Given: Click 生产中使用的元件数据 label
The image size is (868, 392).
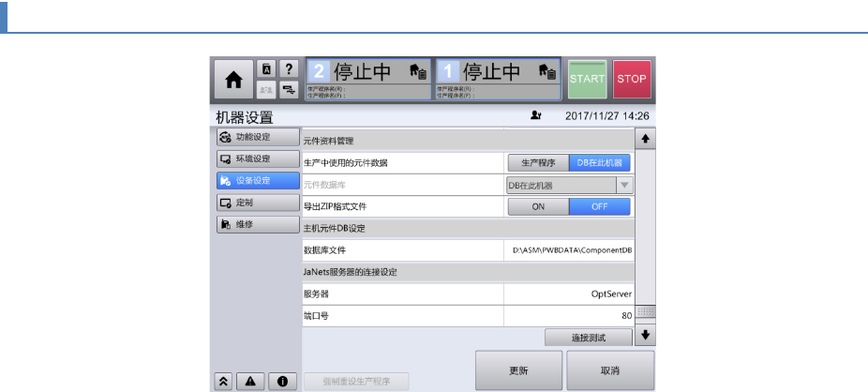Looking at the screenshot, I should pyautogui.click(x=346, y=163).
